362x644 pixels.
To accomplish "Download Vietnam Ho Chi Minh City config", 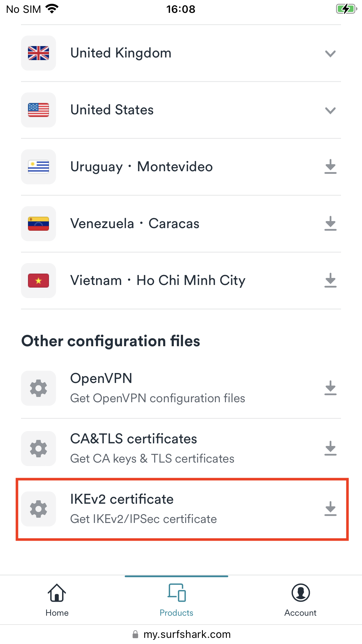I will (330, 280).
